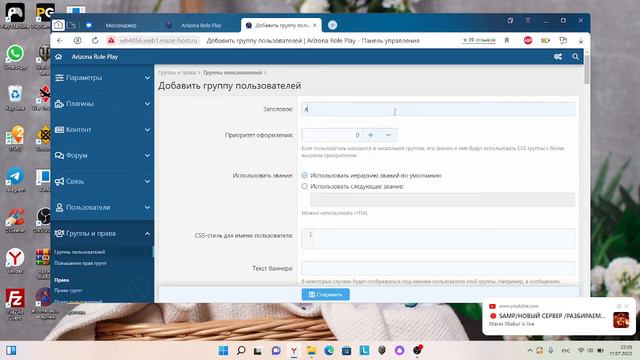This screenshot has width=640, height=360.
Task: Collapse the Группы и права section chevron
Action: (147, 233)
